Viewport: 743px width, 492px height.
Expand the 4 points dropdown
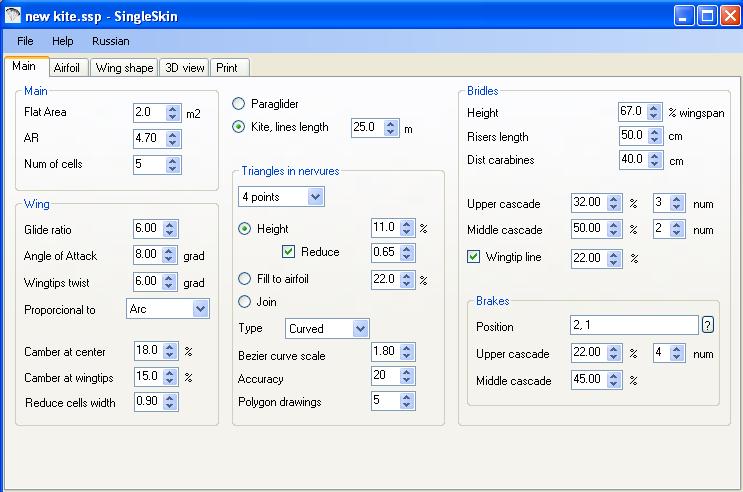(316, 197)
